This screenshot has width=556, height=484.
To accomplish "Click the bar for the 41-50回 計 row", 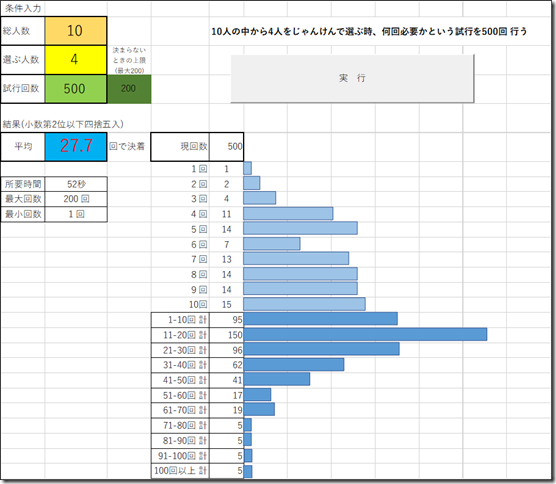I will click(x=277, y=379).
